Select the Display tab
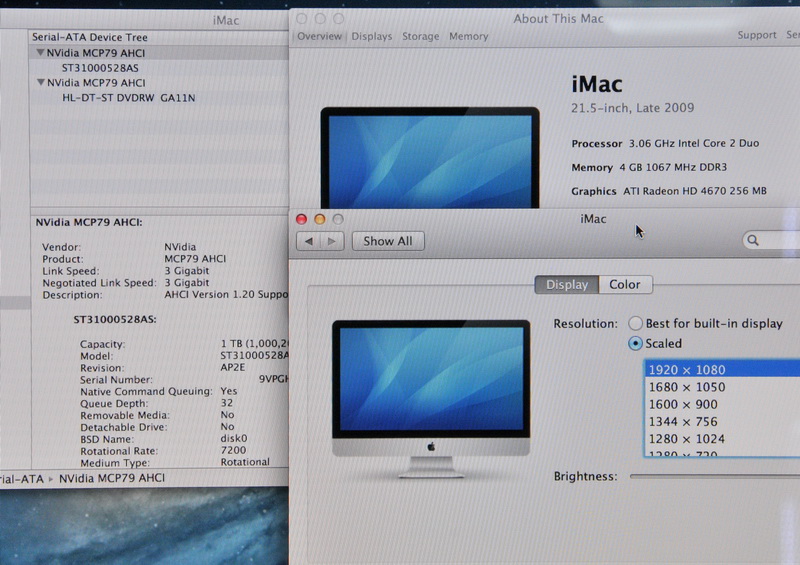Image resolution: width=800 pixels, height=565 pixels. (x=567, y=284)
